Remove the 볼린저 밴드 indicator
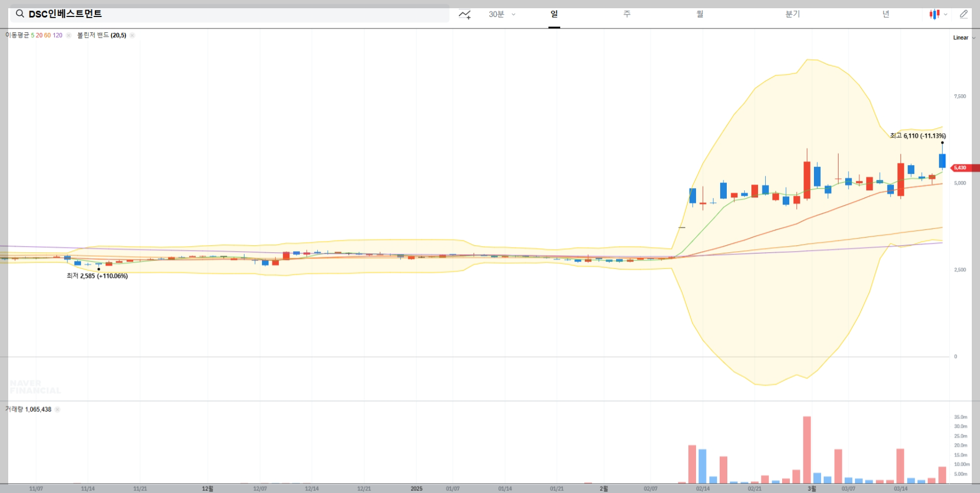 [132, 35]
